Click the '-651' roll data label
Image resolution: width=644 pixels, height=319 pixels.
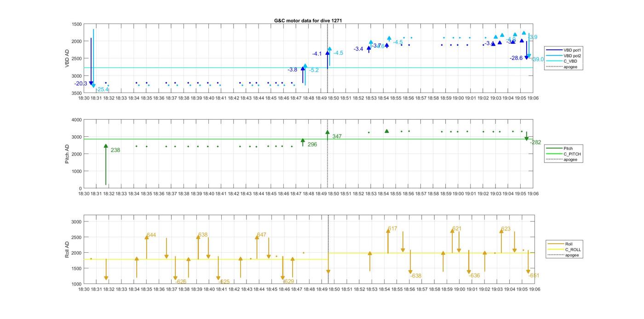tap(534, 276)
